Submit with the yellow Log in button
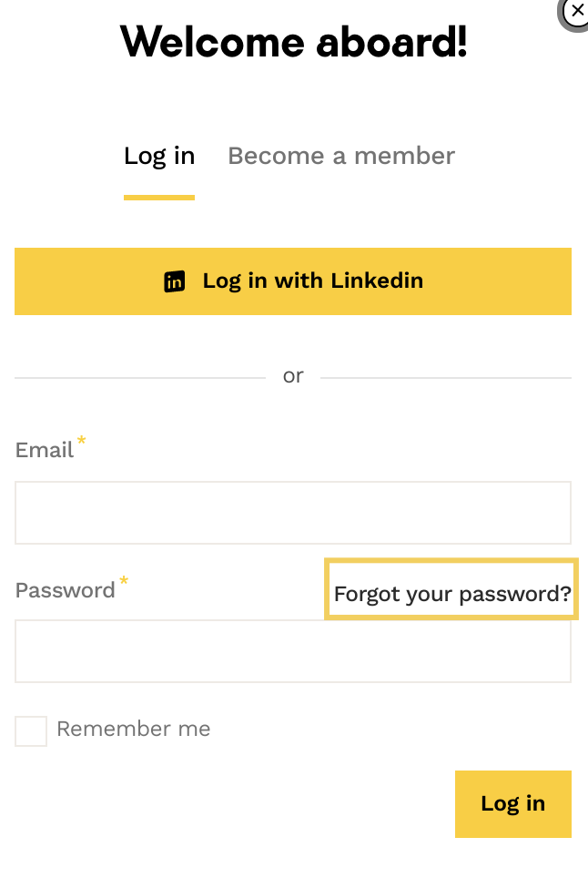 (x=512, y=803)
